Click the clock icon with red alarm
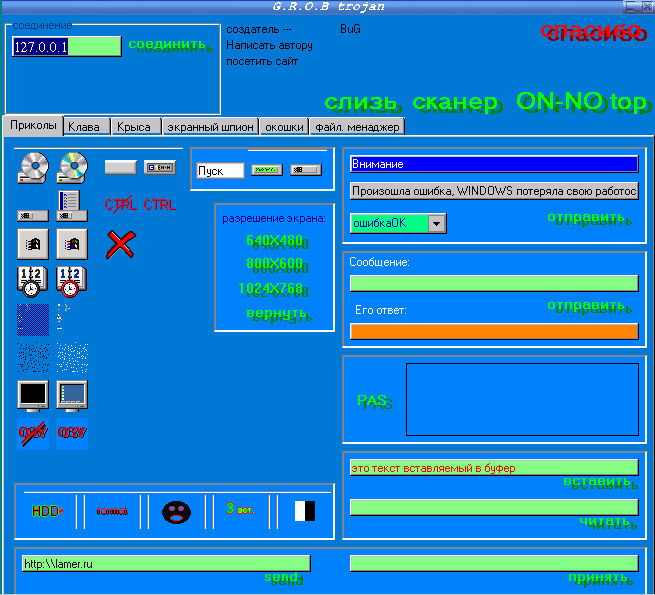This screenshot has height=595, width=655. [x=72, y=282]
